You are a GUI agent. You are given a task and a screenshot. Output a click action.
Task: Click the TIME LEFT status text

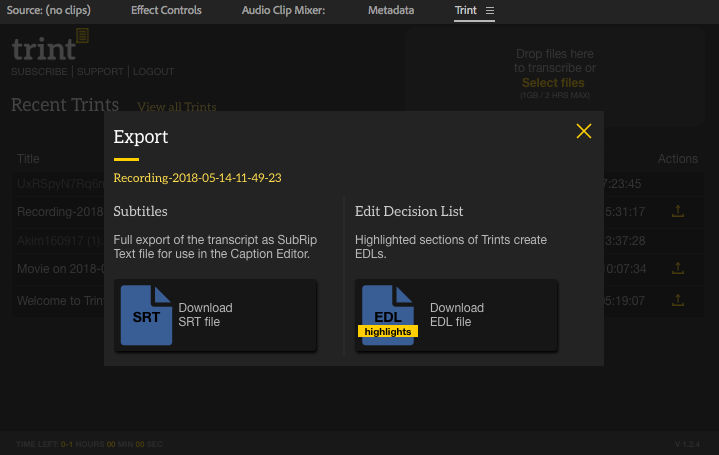pos(89,444)
